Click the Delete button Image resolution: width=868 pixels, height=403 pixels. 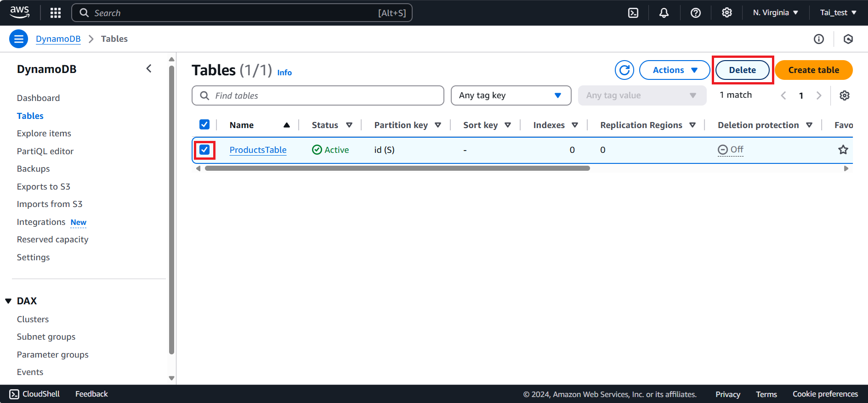coord(742,70)
